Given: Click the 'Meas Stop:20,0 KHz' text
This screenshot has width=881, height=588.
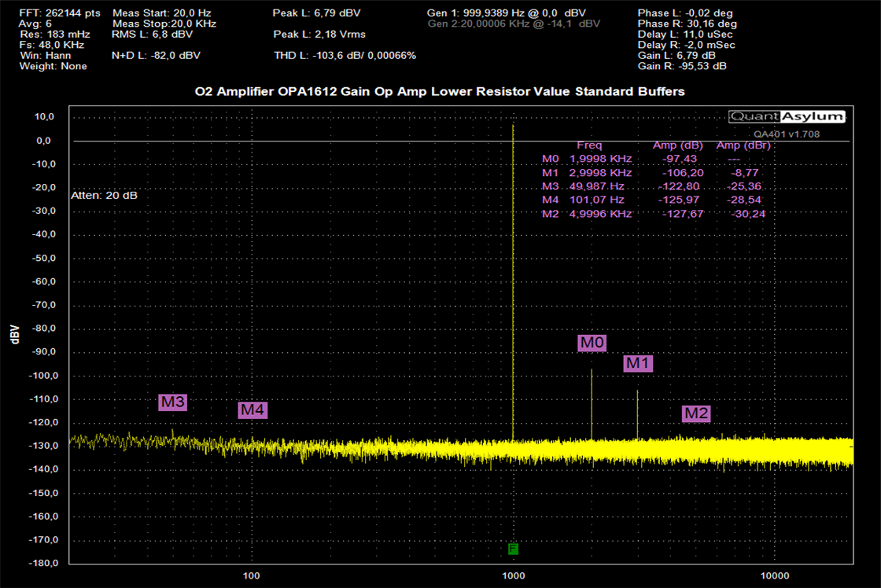Looking at the screenshot, I should (164, 24).
